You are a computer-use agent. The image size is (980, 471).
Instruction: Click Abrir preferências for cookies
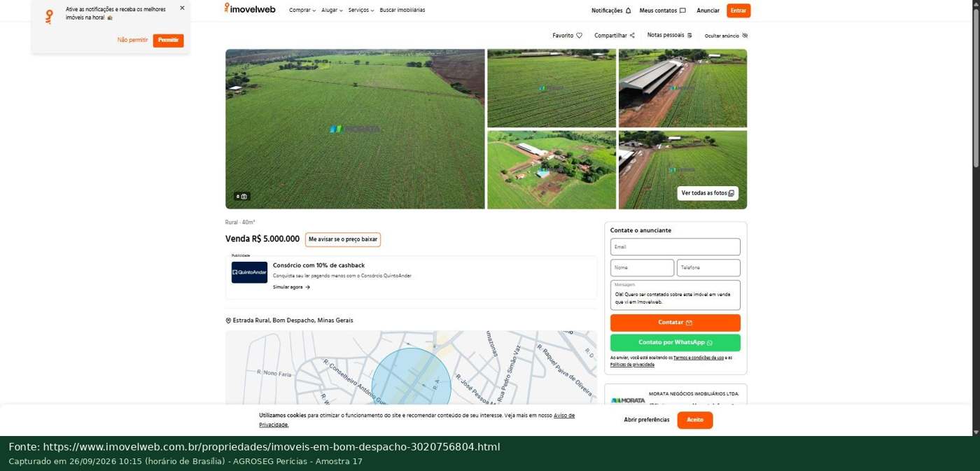click(647, 420)
